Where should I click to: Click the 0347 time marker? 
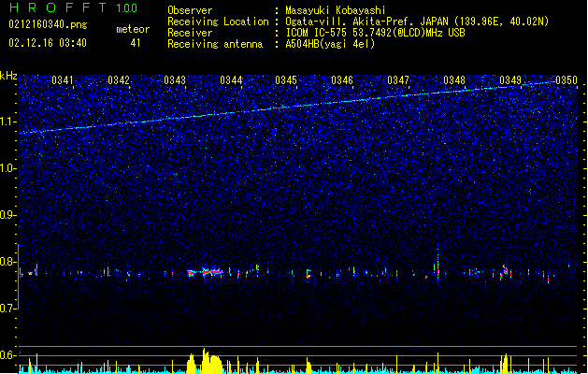click(398, 80)
